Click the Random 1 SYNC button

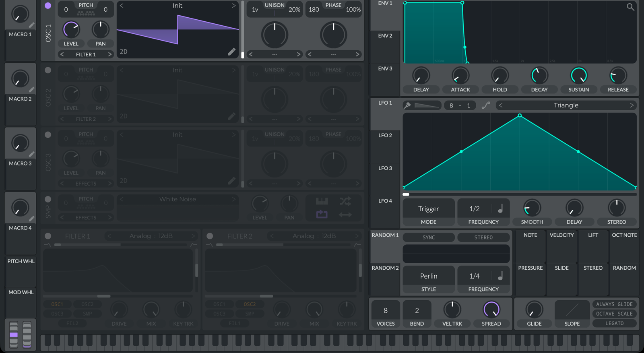click(x=429, y=237)
